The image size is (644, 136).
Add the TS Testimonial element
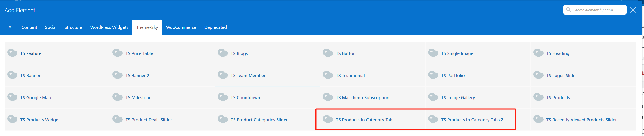350,76
